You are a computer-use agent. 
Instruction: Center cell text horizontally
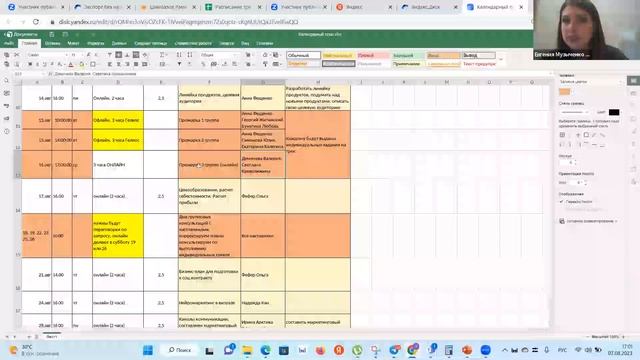point(118,64)
